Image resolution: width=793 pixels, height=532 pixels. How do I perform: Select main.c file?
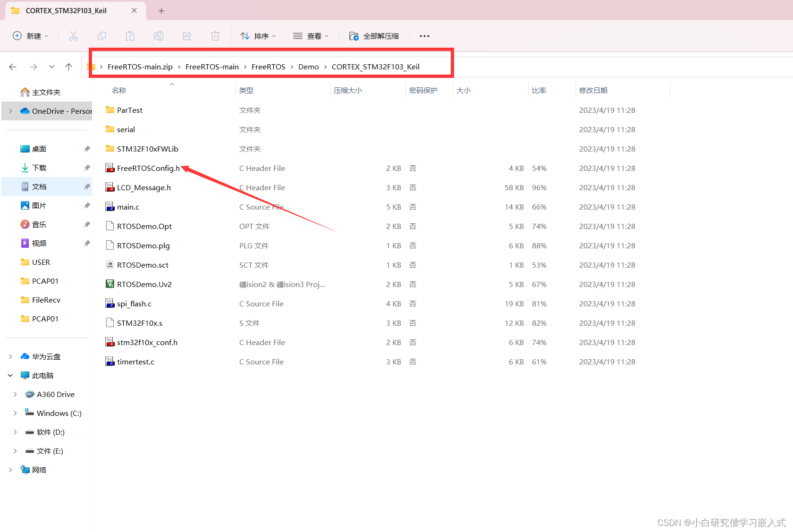click(x=128, y=207)
